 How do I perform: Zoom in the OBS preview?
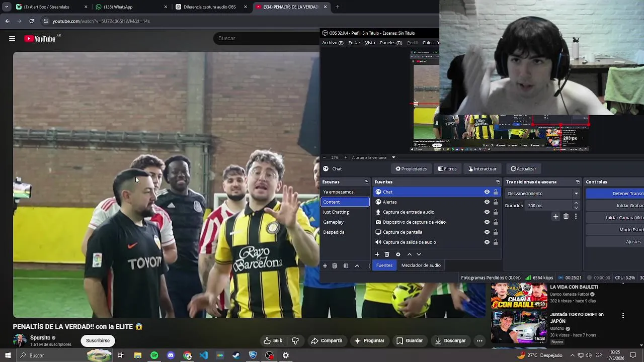click(x=345, y=157)
